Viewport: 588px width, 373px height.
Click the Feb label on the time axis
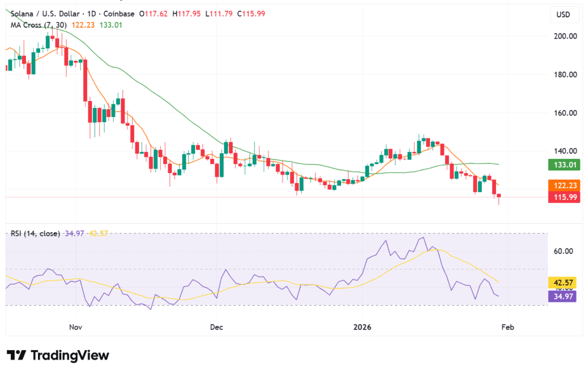click(508, 327)
